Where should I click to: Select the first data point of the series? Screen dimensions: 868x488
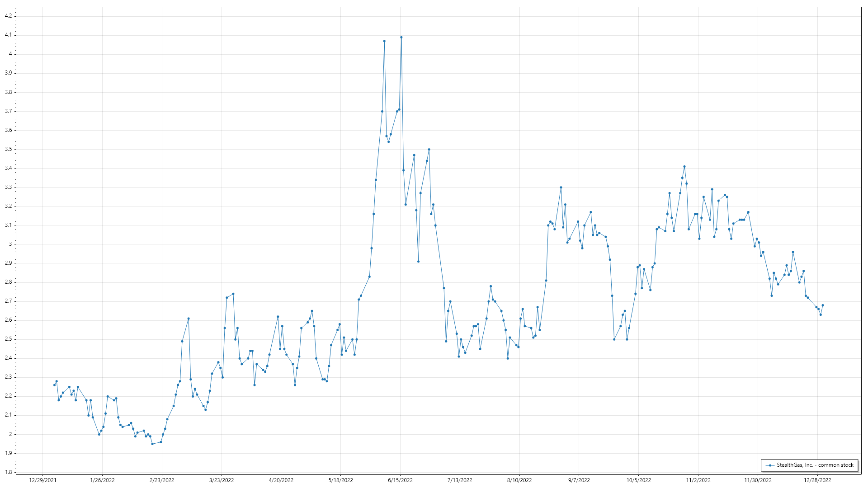pos(54,385)
